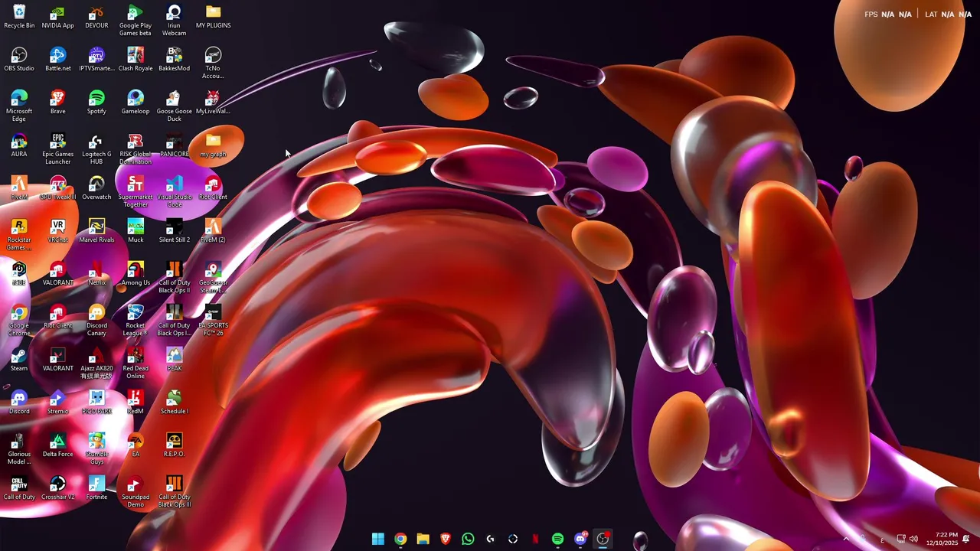Select the Glorious Model shortcut
Viewport: 980px width, 551px height.
coord(19,449)
